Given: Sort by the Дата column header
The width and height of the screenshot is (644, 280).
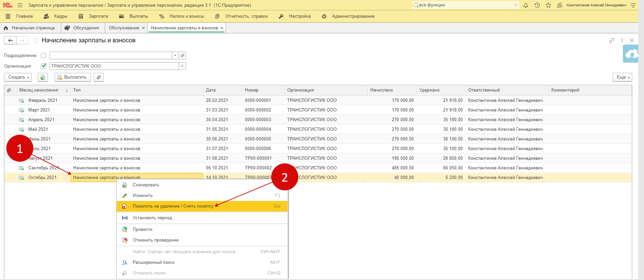Looking at the screenshot, I should click(222, 90).
